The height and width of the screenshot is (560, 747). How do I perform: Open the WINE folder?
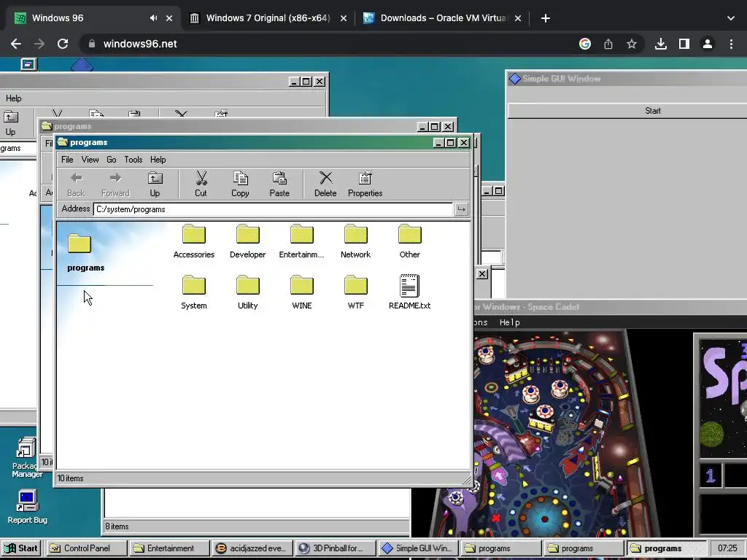tap(301, 292)
